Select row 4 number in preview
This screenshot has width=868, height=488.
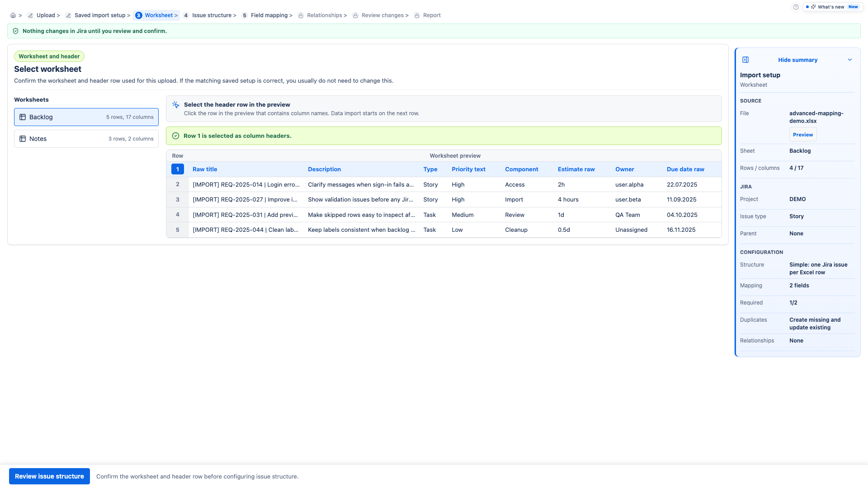tap(178, 215)
